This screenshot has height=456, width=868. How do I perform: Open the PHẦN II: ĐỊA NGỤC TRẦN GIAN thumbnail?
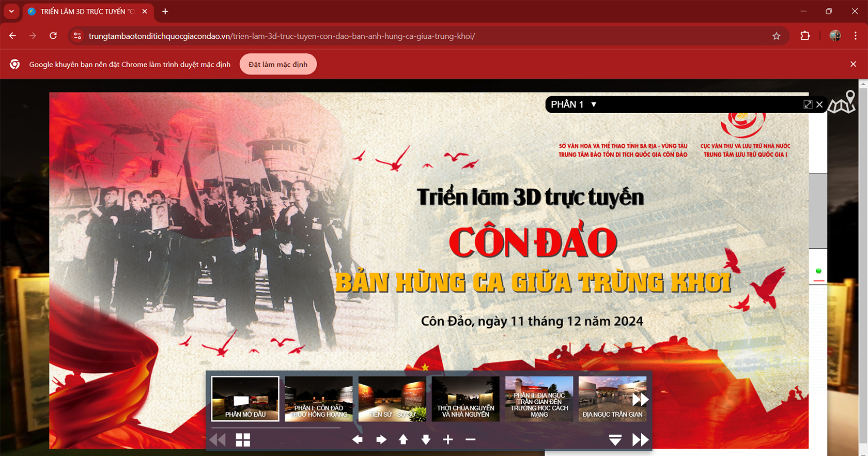(x=539, y=399)
